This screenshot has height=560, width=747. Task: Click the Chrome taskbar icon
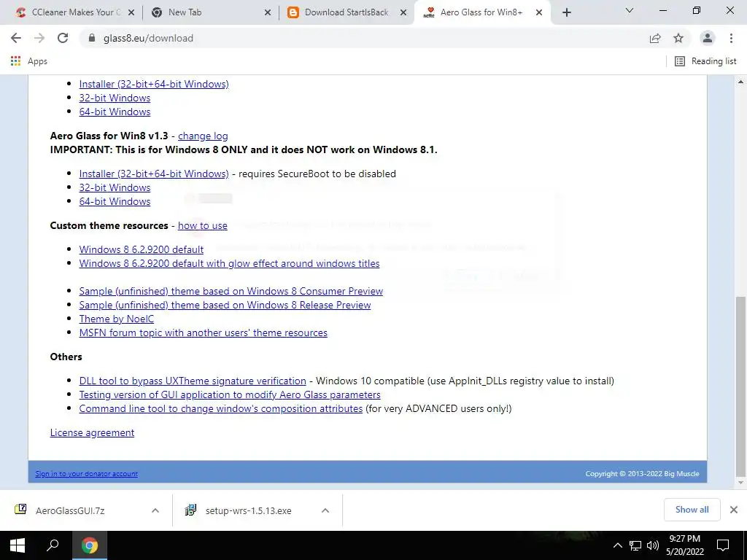pyautogui.click(x=89, y=545)
